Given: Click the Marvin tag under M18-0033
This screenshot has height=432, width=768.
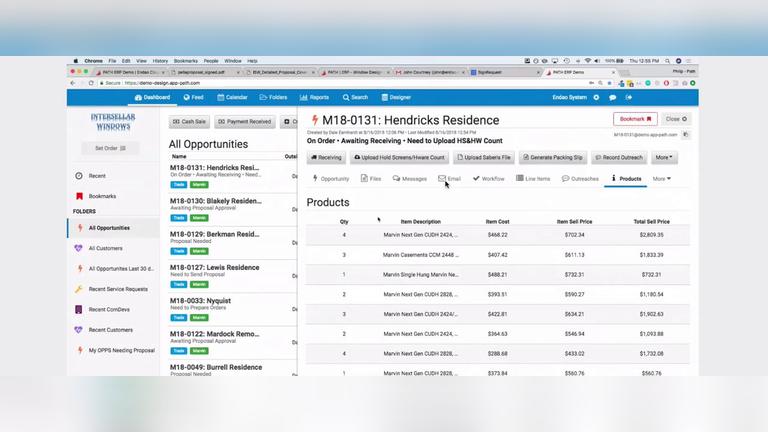Looking at the screenshot, I should coord(199,318).
